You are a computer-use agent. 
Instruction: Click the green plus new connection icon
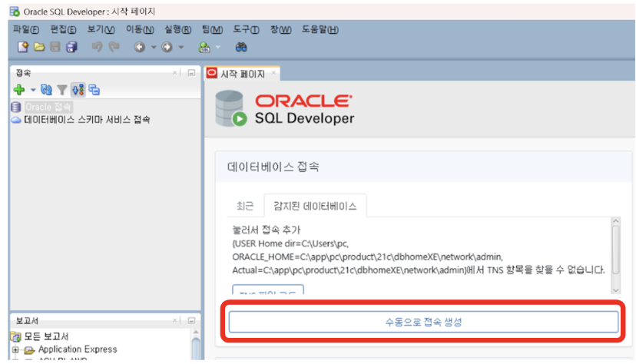click(19, 90)
